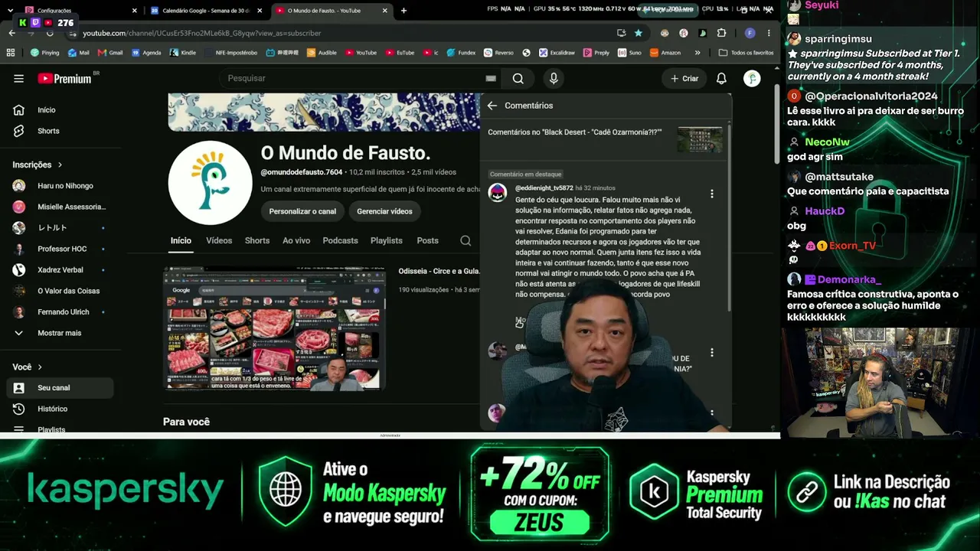Image resolution: width=980 pixels, height=551 pixels.
Task: Search within the channel using magnifier icon
Action: [465, 240]
